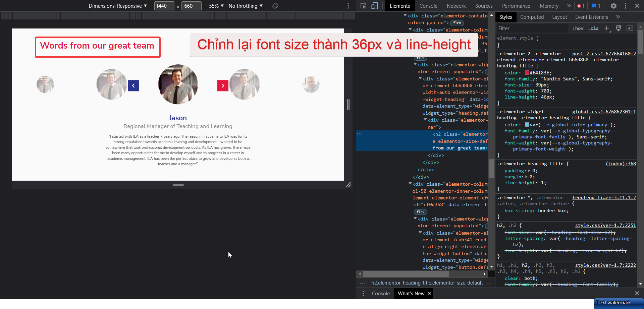The height and width of the screenshot is (309, 644).
Task: Click next slide red arrow on carousel
Action: (223, 86)
